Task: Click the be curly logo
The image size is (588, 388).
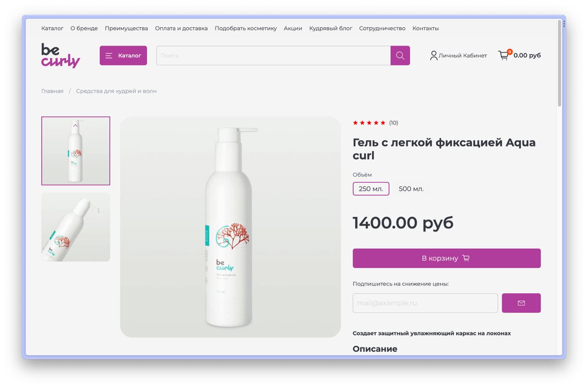Action: 61,56
